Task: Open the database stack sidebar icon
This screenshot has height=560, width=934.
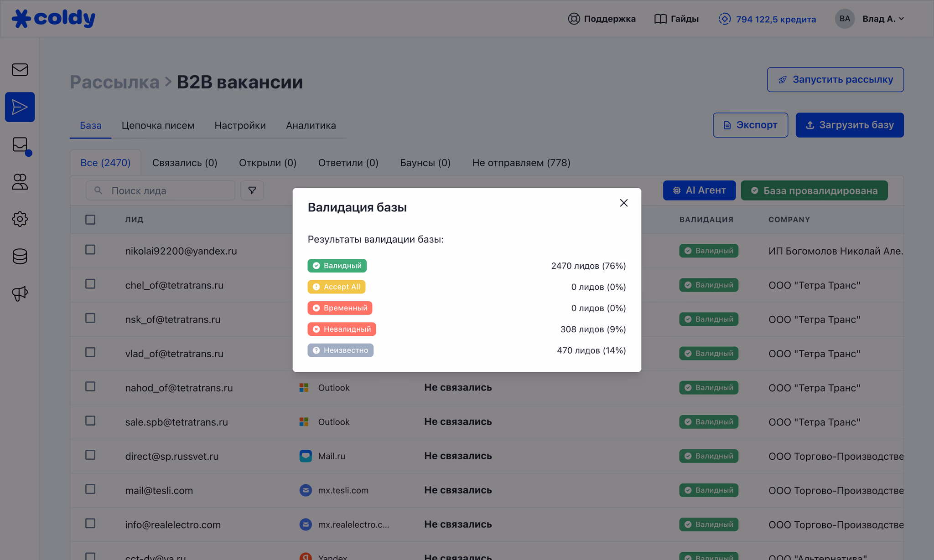Action: [20, 257]
